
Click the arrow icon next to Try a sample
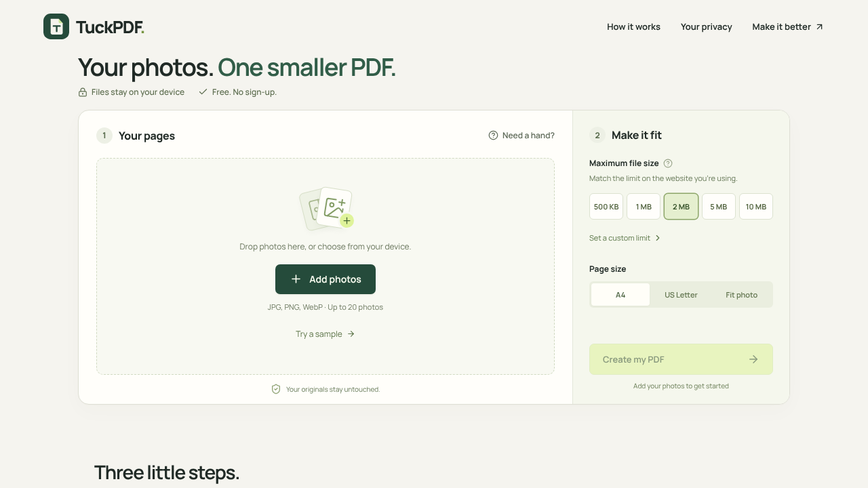[351, 334]
